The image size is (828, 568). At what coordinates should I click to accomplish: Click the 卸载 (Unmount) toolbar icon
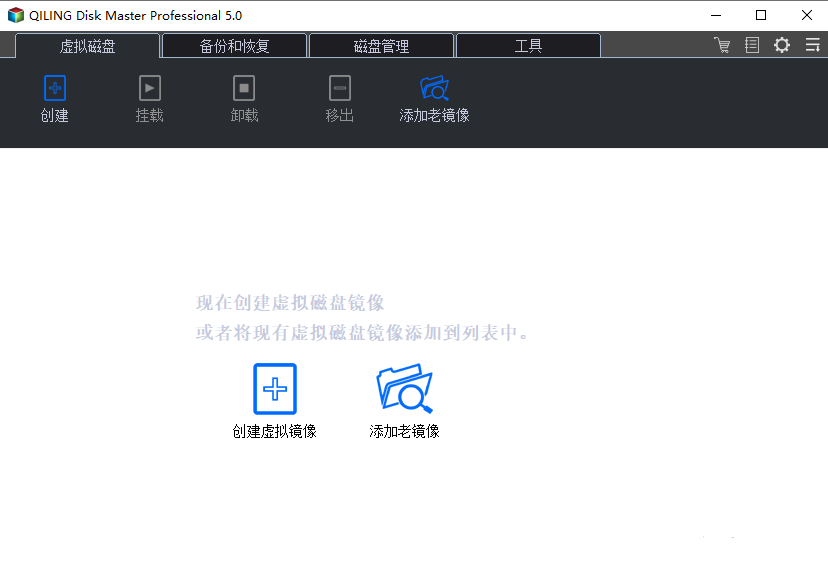click(244, 88)
